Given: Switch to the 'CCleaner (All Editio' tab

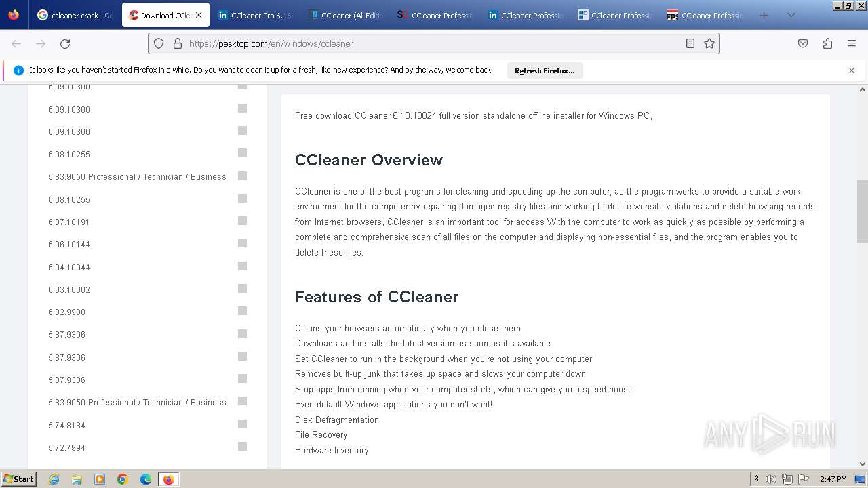Looking at the screenshot, I should coord(347,15).
